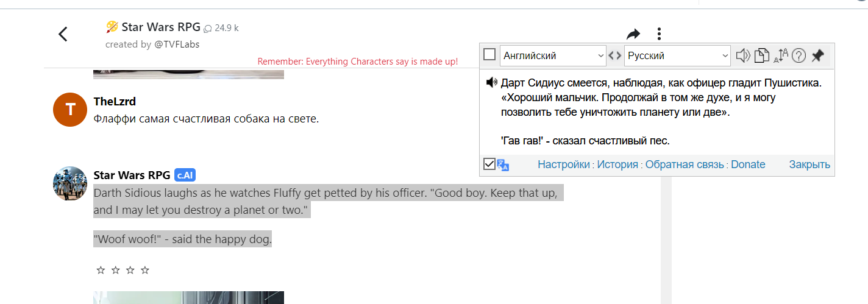Click Star Wars RPG stormtrooper avatar
This screenshot has width=868, height=304.
pyautogui.click(x=70, y=183)
